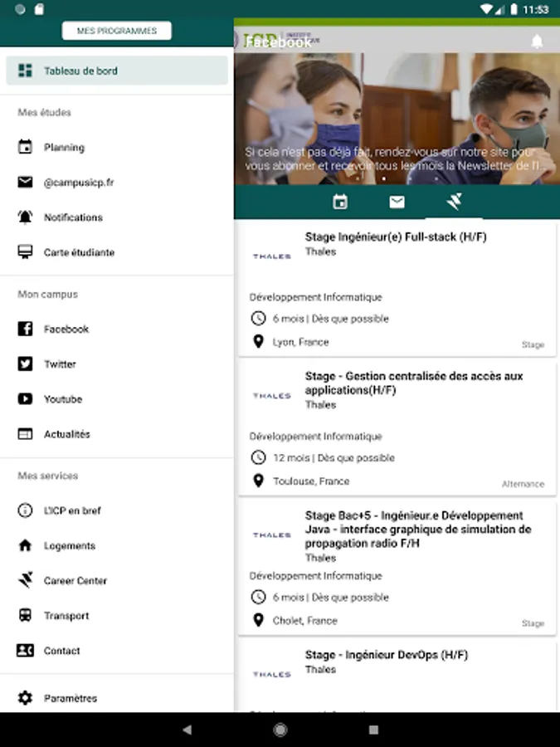The image size is (560, 747).
Task: Tap the Android back navigation button
Action: click(x=187, y=730)
